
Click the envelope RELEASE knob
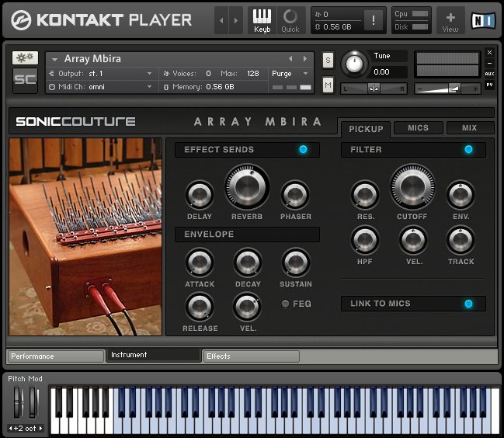point(200,307)
